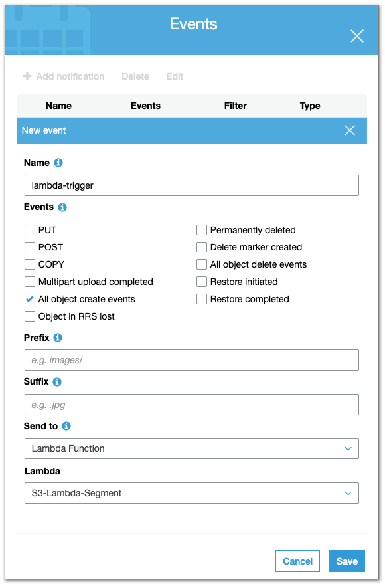Enable the PUT event checkbox
Screen dimensions: 385x588
click(x=29, y=230)
